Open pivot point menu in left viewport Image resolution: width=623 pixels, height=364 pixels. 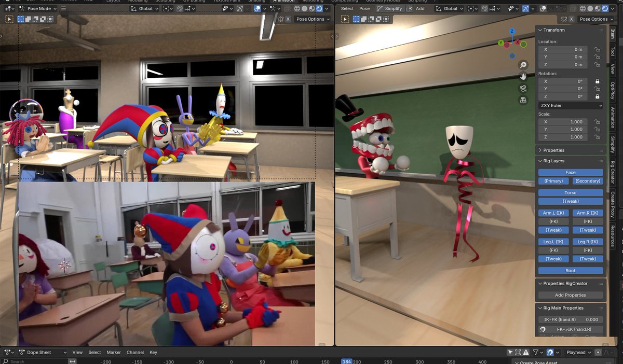[167, 8]
